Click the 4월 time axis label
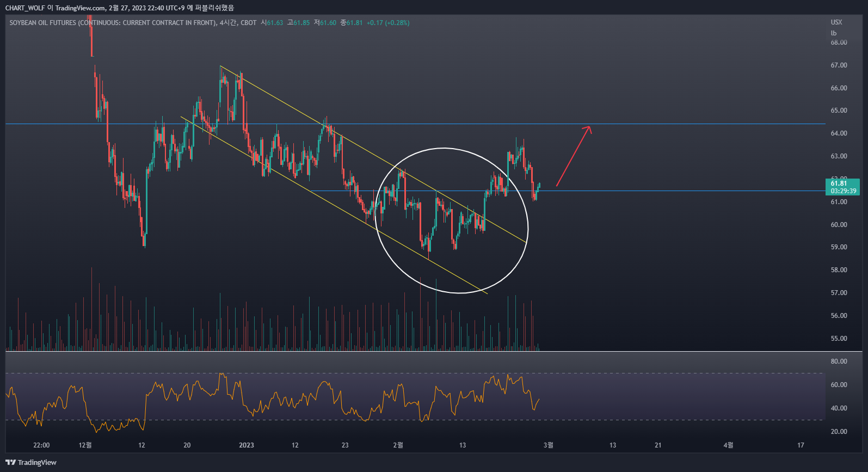868x472 pixels. click(728, 445)
